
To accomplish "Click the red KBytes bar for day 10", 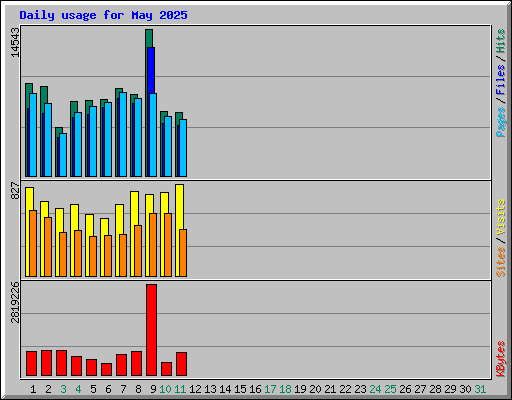I will (x=166, y=369).
